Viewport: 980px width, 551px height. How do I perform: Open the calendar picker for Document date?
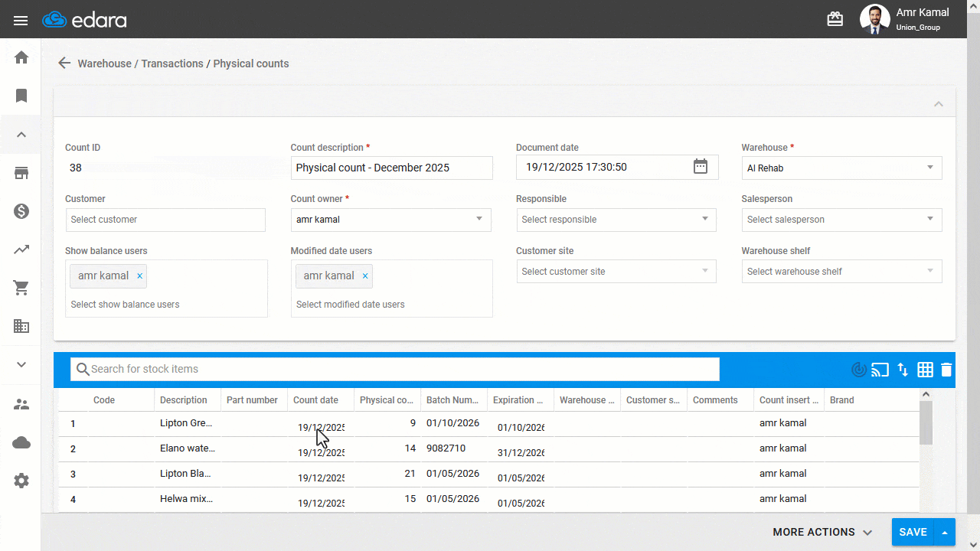click(701, 167)
